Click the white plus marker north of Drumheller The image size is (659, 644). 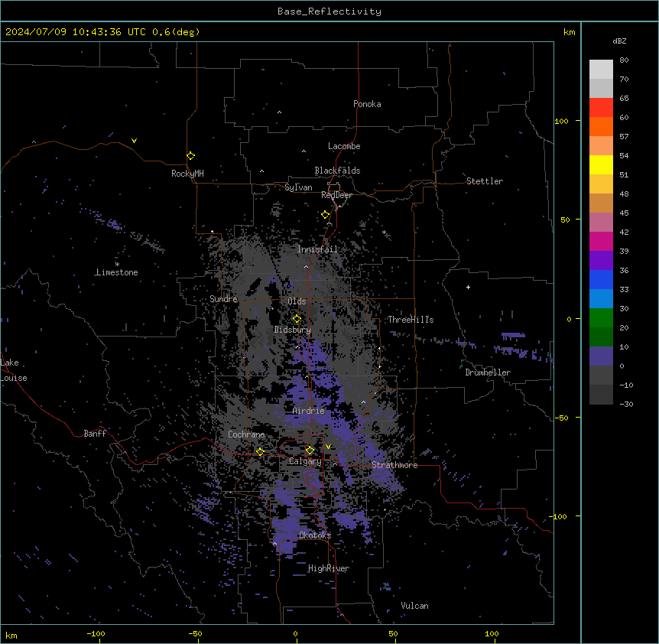[x=468, y=287]
